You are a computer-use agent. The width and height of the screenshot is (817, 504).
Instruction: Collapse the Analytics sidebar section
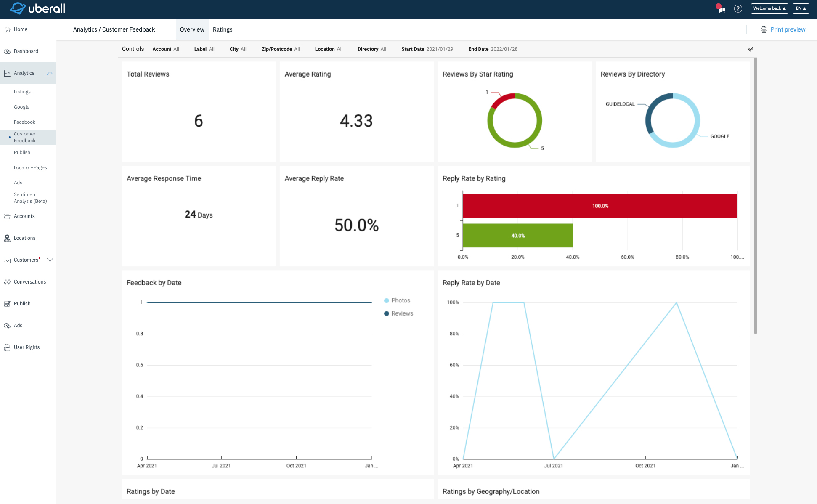(50, 73)
